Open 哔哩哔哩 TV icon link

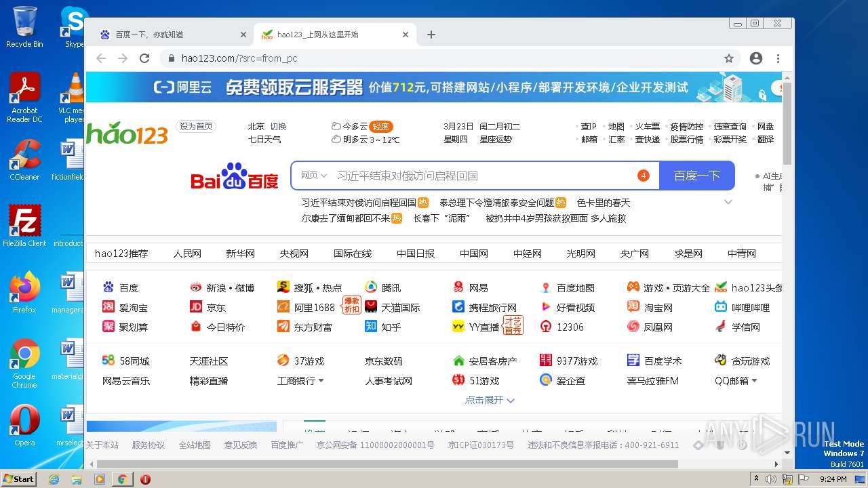click(721, 307)
